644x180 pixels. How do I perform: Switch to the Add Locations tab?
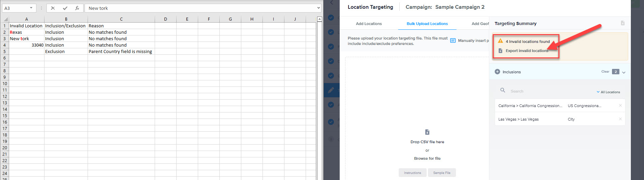tap(369, 24)
